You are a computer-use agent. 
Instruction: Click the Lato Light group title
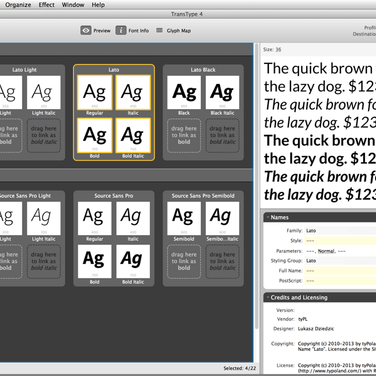[x=24, y=70]
